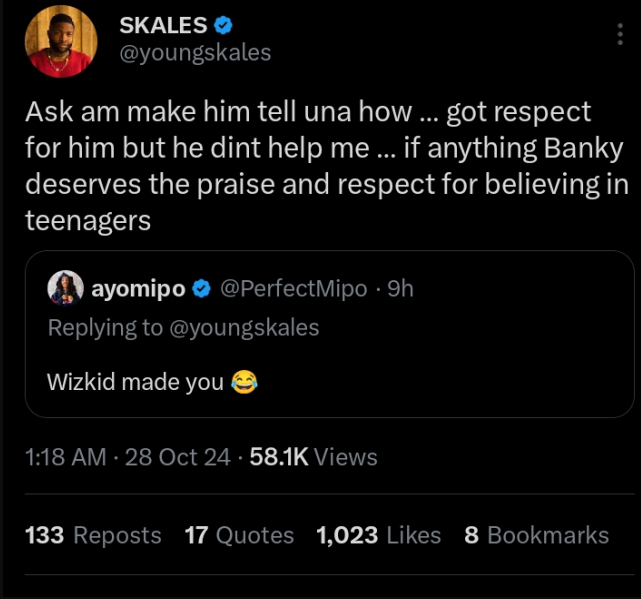This screenshot has width=641, height=599.
Task: Open the SKALES profile avatar
Action: [x=62, y=46]
